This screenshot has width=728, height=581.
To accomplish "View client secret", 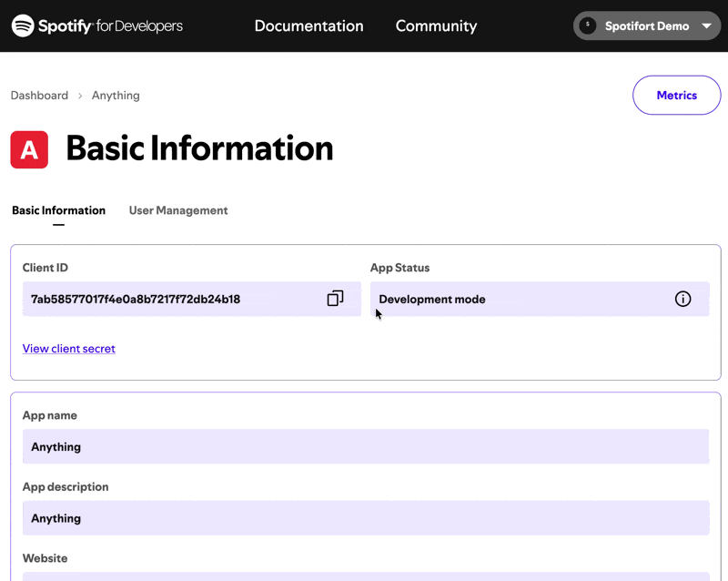I will (x=68, y=349).
